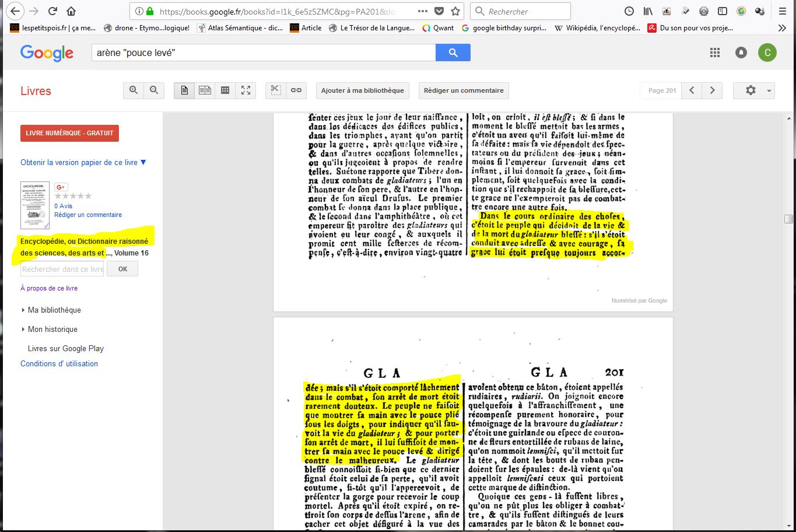This screenshot has height=532, width=796.
Task: Go to the next page arrow
Action: click(712, 90)
